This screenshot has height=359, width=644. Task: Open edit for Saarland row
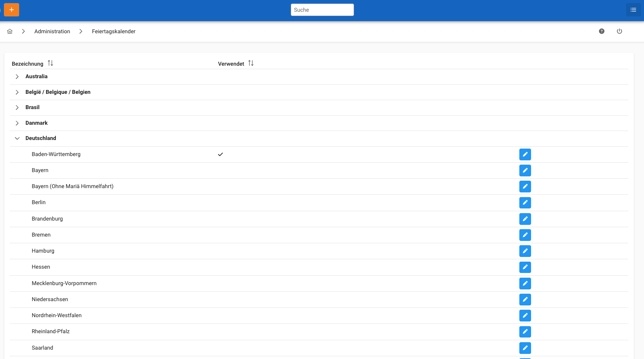tap(525, 348)
